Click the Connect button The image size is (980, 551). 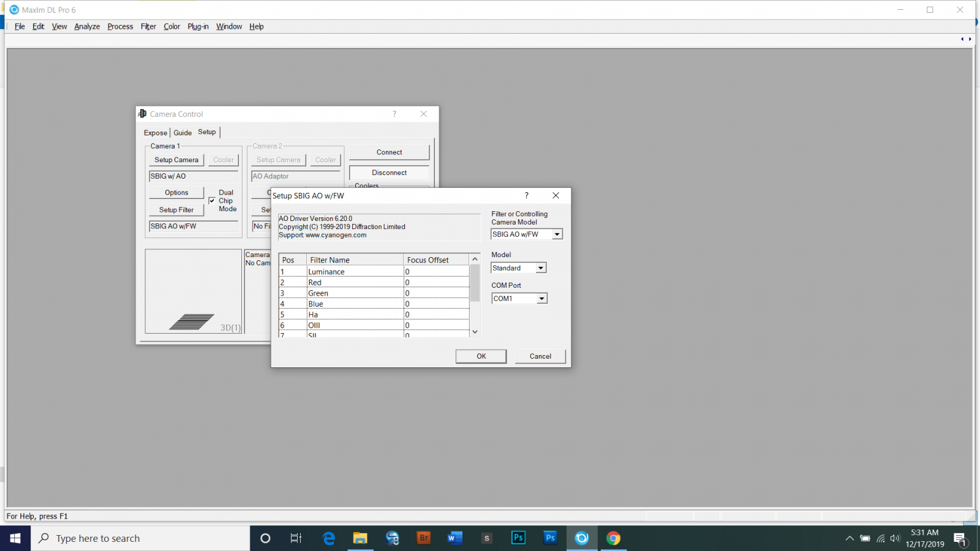(x=390, y=152)
